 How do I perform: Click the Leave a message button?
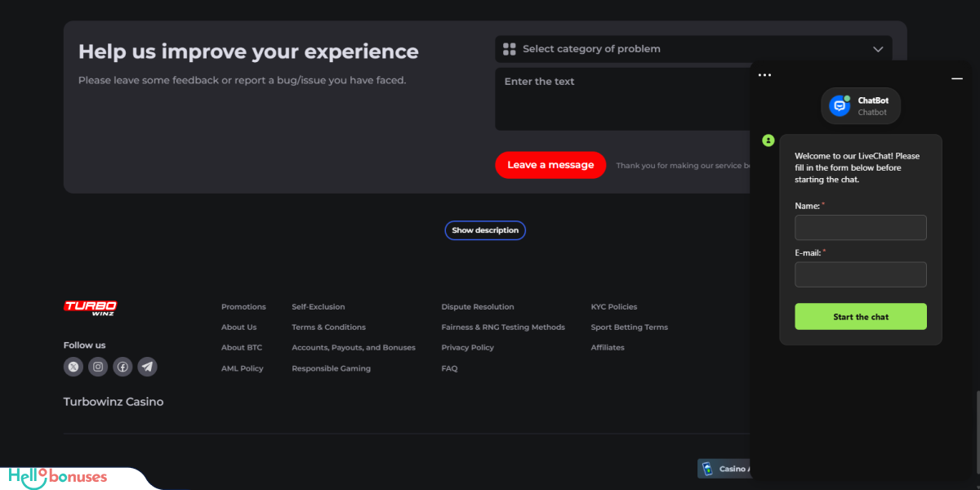550,165
